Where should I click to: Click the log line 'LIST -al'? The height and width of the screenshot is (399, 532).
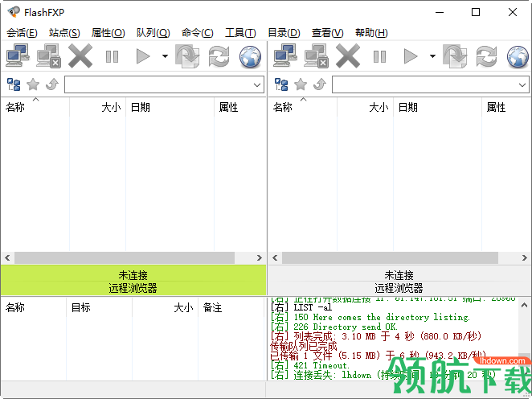[x=301, y=307]
